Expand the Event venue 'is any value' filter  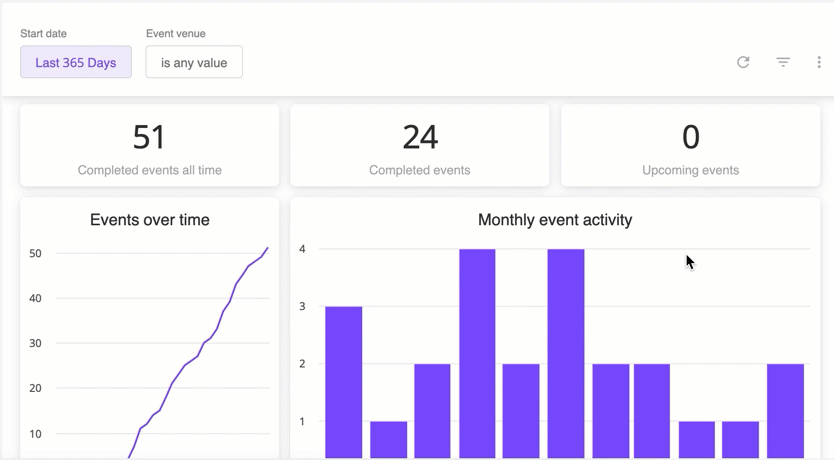[x=194, y=62]
